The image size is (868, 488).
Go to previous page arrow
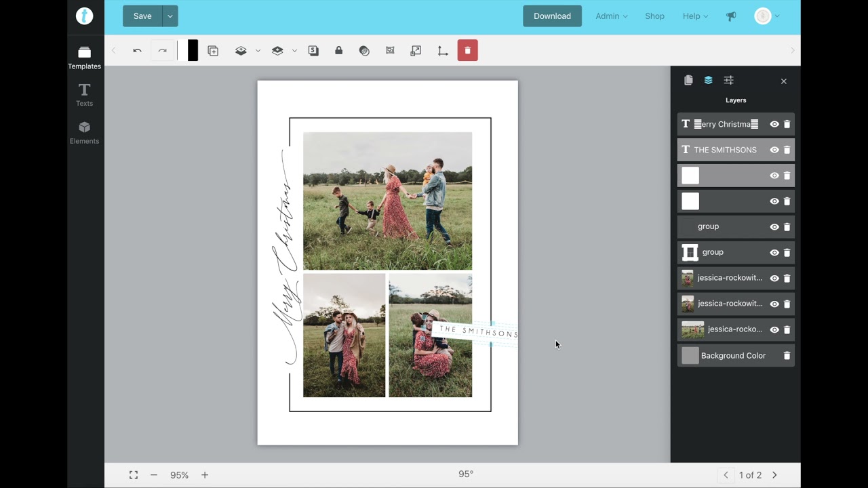click(x=726, y=475)
